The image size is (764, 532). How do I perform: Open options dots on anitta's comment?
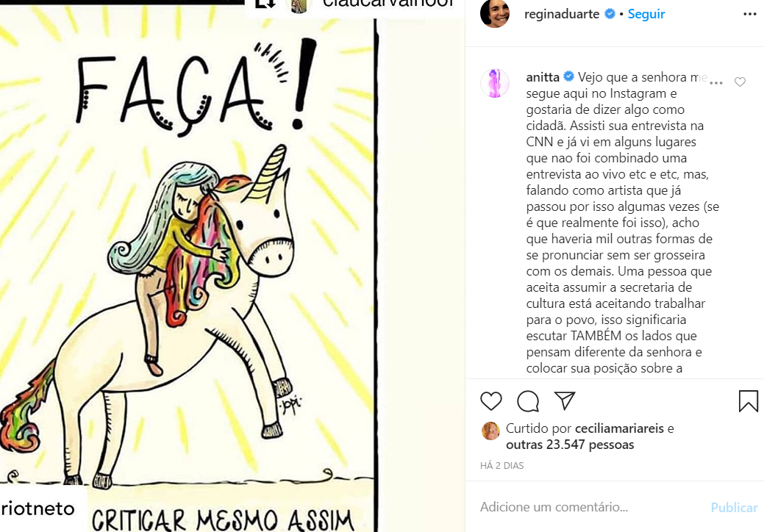click(x=715, y=83)
